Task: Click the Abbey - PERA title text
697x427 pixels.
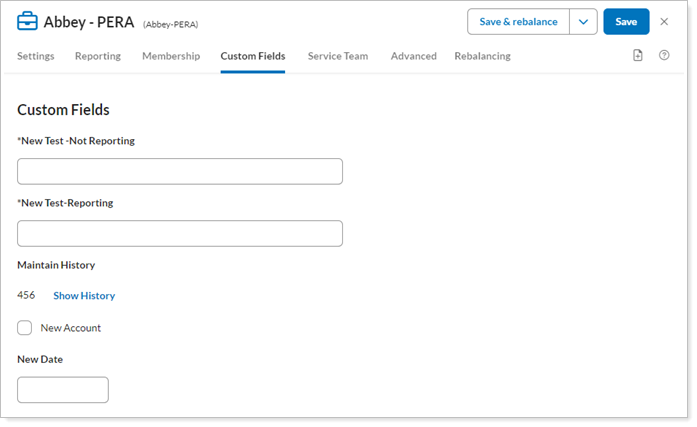Action: pyautogui.click(x=89, y=22)
